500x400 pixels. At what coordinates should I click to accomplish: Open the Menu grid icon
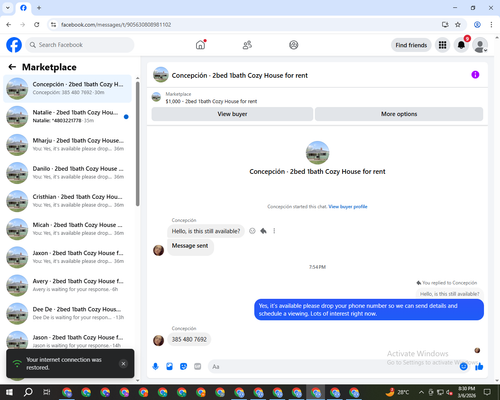pyautogui.click(x=442, y=45)
